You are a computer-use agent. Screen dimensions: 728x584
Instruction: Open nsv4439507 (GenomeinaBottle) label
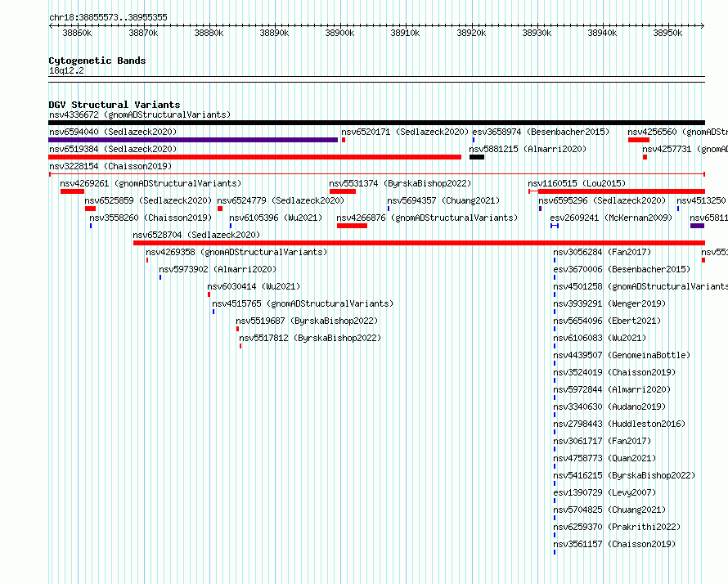coord(622,355)
